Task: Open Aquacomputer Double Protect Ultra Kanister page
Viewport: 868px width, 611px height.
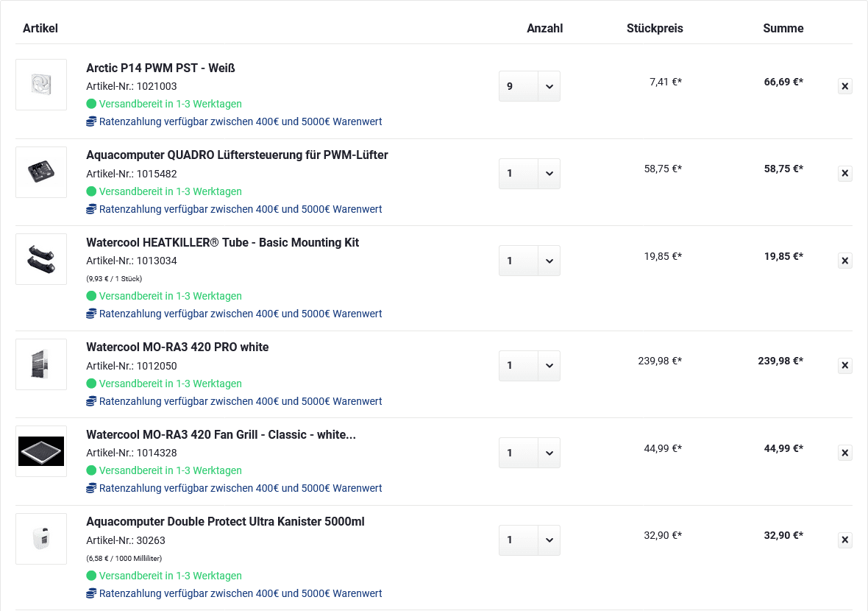Action: [x=225, y=522]
